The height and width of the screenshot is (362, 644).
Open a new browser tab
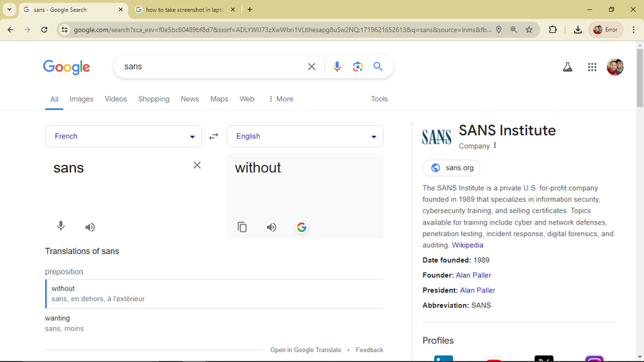click(250, 9)
